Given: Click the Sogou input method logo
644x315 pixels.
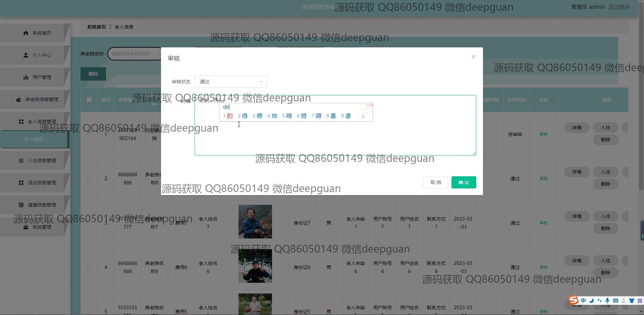Looking at the screenshot, I should 573,300.
